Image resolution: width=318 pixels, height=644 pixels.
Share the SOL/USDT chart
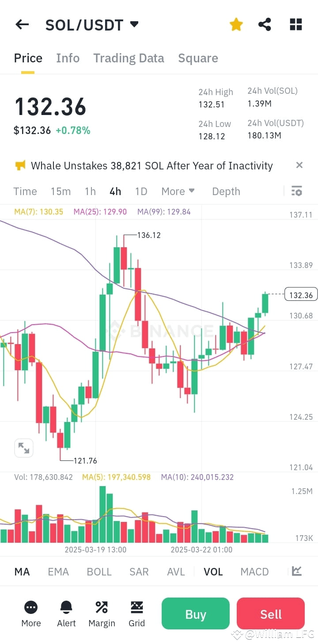pyautogui.click(x=265, y=24)
